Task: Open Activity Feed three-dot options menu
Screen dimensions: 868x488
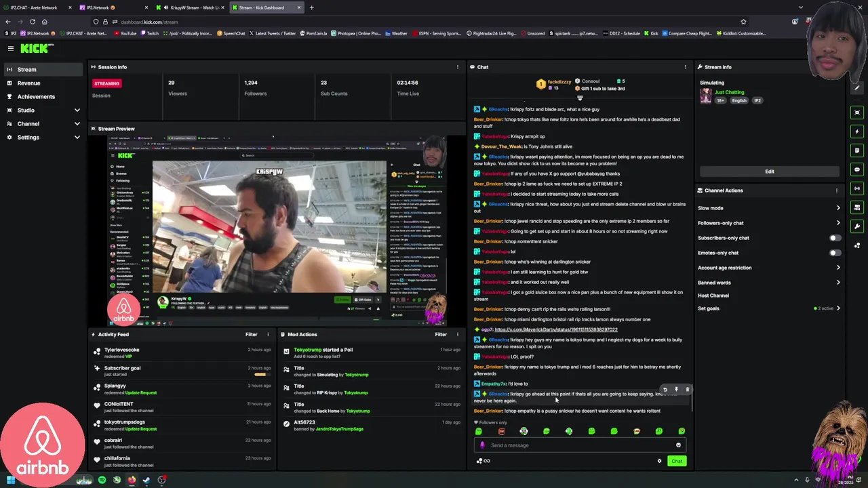Action: coord(268,334)
